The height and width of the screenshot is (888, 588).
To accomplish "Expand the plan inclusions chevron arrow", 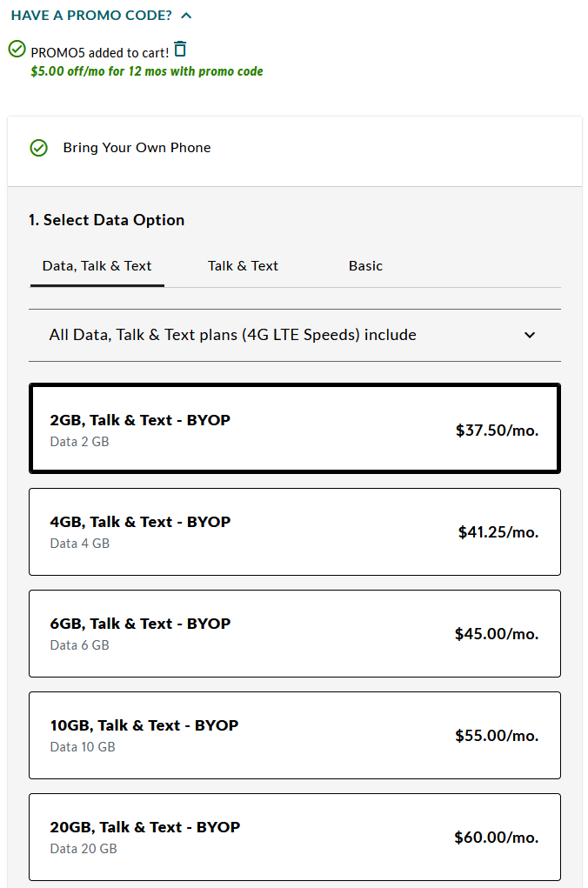I will click(530, 336).
